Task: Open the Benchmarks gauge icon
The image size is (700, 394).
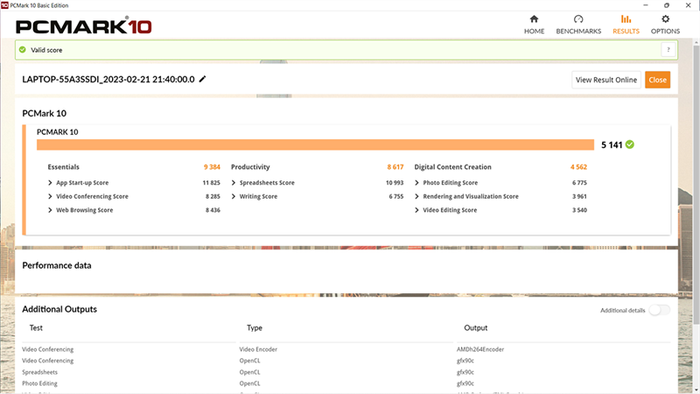Action: 578,19
